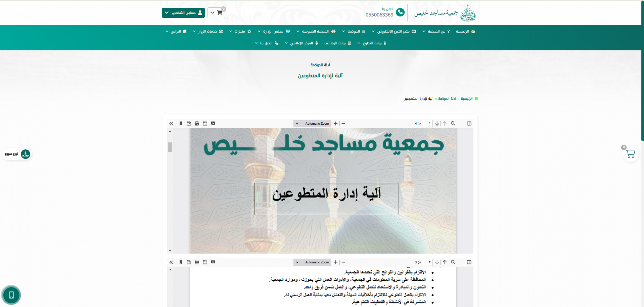Download the document from the first PDF viewer

(189, 124)
